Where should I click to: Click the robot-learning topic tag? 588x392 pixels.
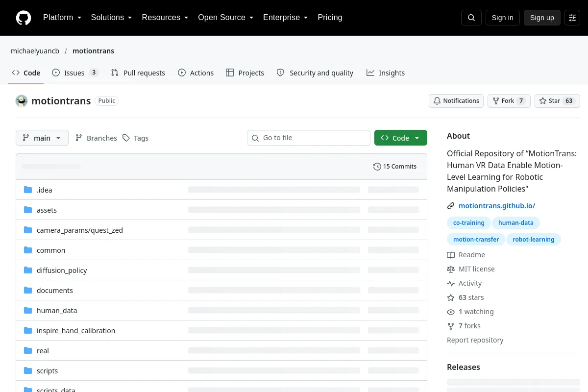click(x=534, y=240)
